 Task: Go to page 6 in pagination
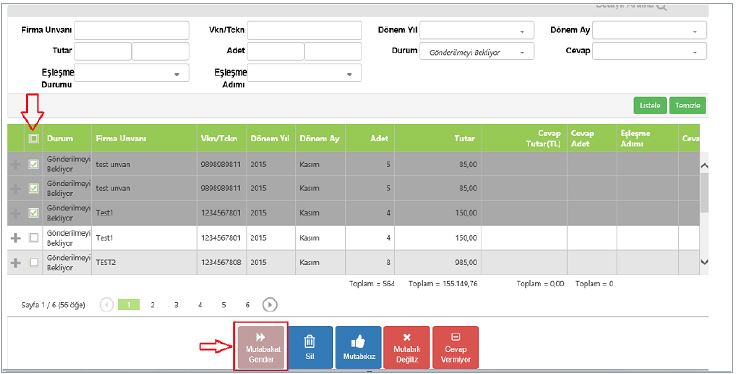coord(247,305)
